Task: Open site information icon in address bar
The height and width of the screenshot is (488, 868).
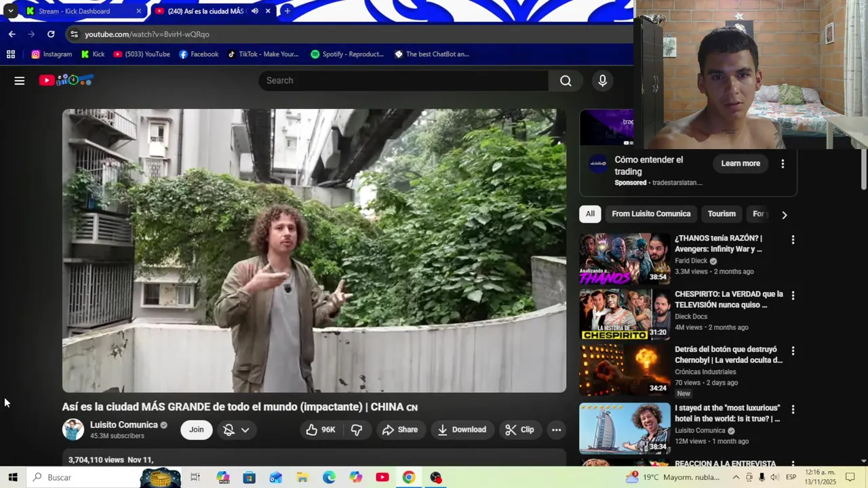Action: click(x=74, y=34)
